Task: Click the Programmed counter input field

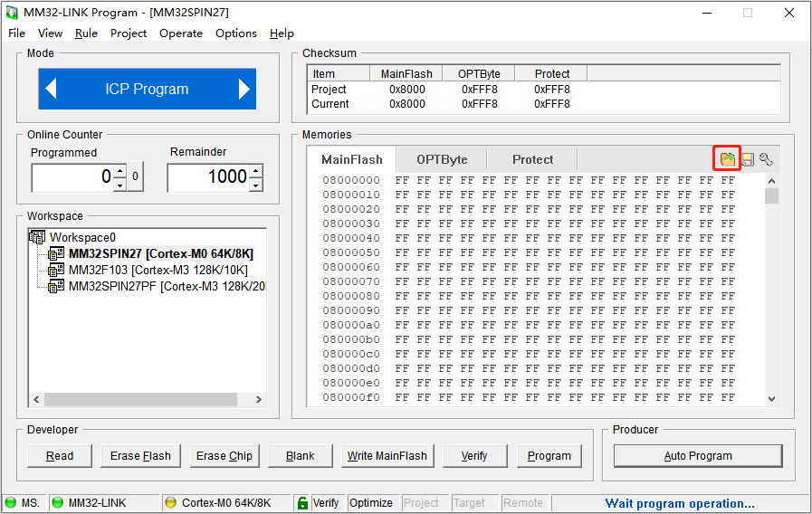Action: [x=72, y=177]
